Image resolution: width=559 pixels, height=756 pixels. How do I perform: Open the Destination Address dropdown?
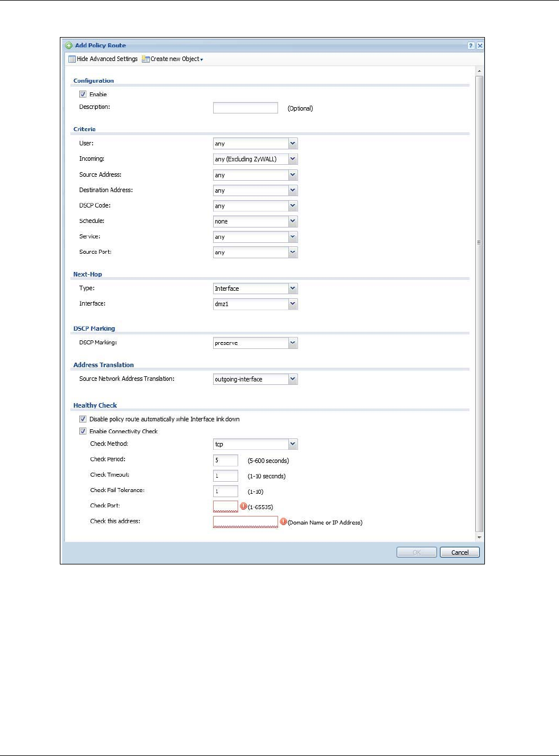[x=293, y=190]
